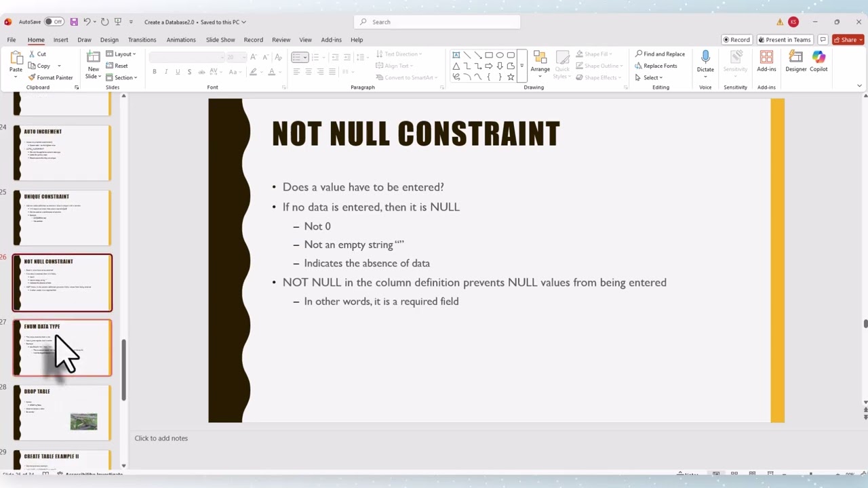Redo the last action

[x=104, y=22]
